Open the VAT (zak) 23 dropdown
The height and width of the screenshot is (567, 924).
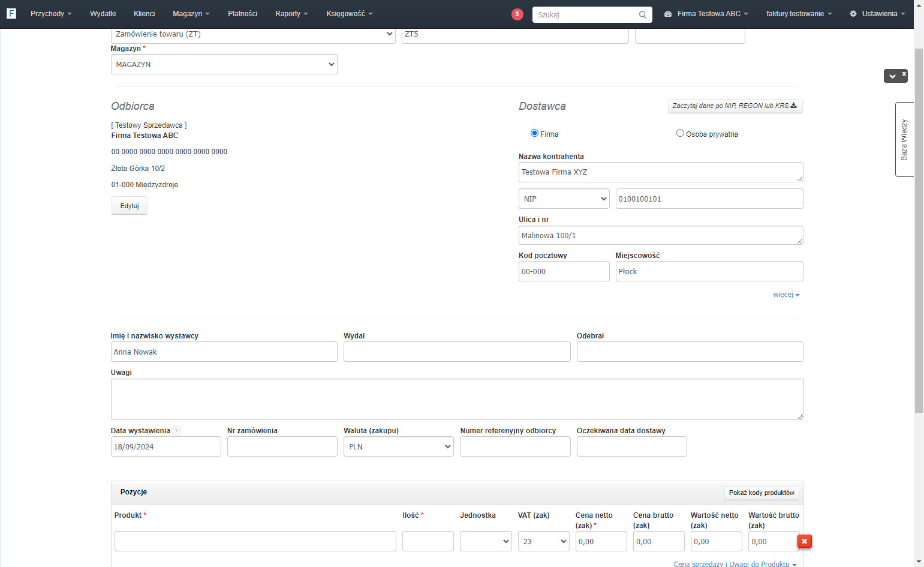544,541
